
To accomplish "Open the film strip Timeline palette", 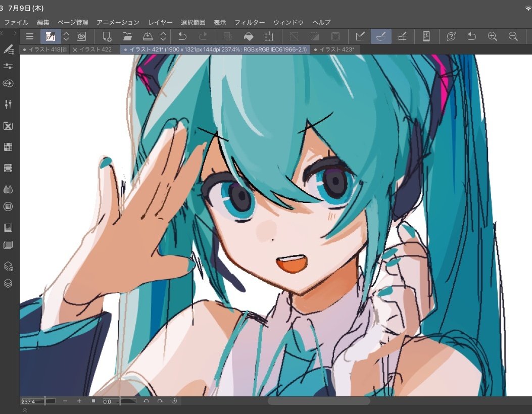I will click(8, 168).
